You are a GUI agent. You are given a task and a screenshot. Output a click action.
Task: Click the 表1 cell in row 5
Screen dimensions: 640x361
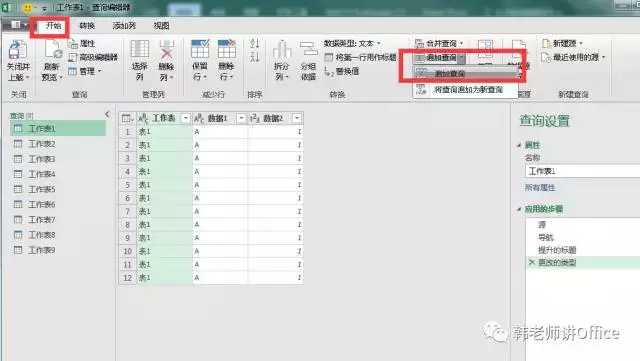pyautogui.click(x=164, y=185)
